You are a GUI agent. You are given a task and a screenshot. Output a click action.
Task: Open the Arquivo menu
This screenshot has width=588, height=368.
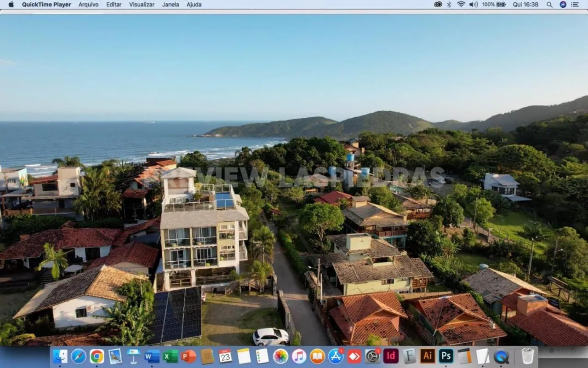(x=88, y=5)
